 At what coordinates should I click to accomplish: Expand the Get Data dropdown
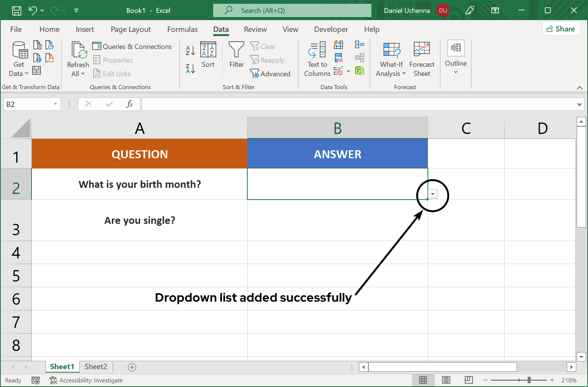26,73
